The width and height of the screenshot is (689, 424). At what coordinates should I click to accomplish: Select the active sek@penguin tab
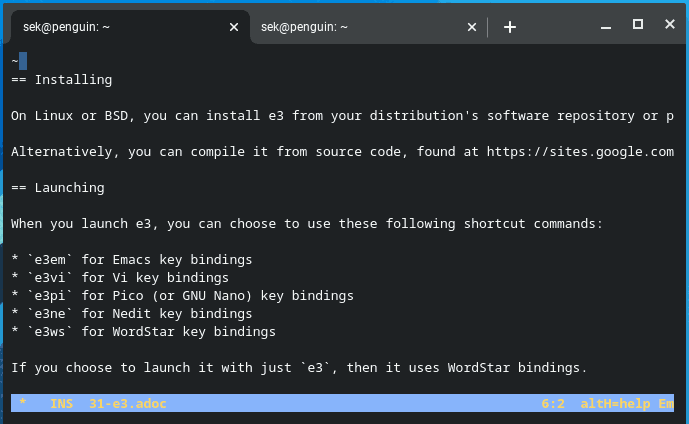[x=110, y=28]
